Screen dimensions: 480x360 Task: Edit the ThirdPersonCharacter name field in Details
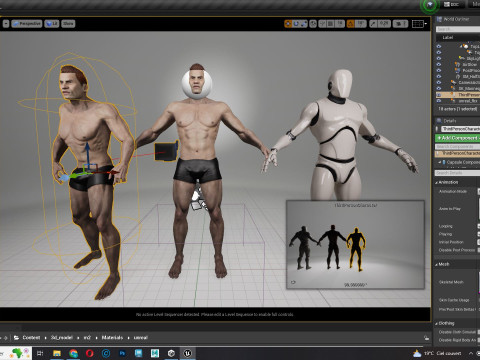pos(461,129)
